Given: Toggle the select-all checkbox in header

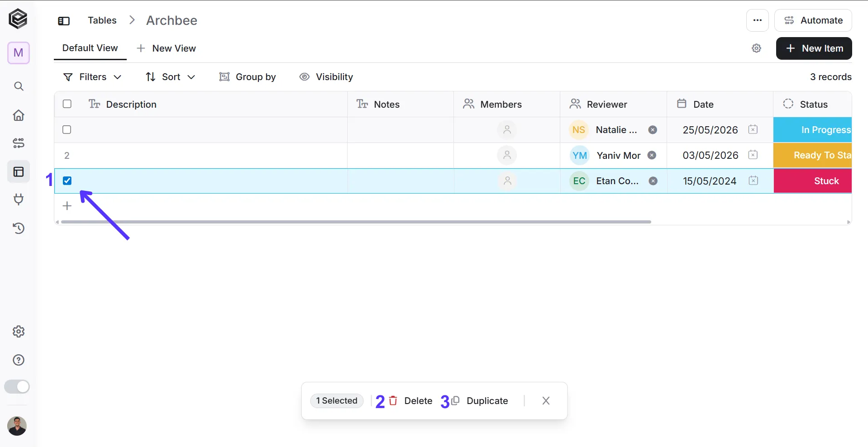Looking at the screenshot, I should [67, 104].
